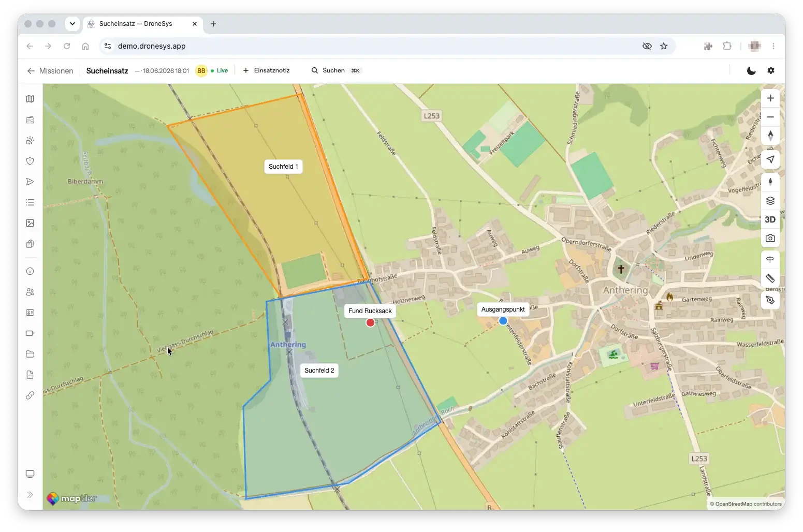Select the Suchfeld 1 label
803x532 pixels.
point(283,167)
